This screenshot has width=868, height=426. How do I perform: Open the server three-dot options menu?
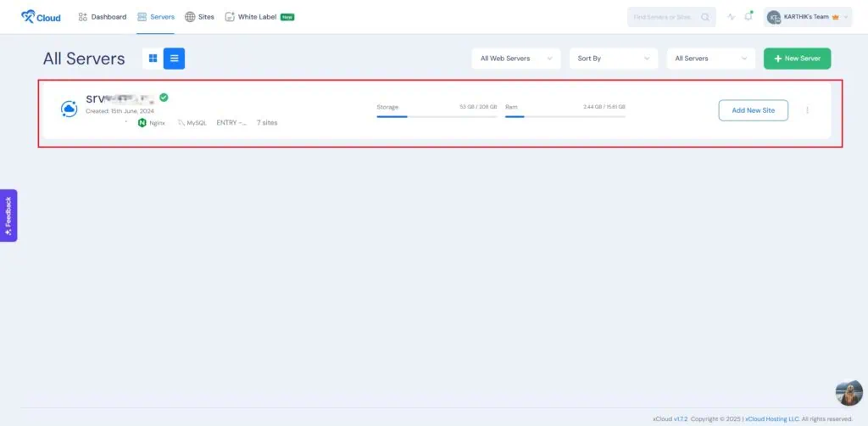point(807,110)
